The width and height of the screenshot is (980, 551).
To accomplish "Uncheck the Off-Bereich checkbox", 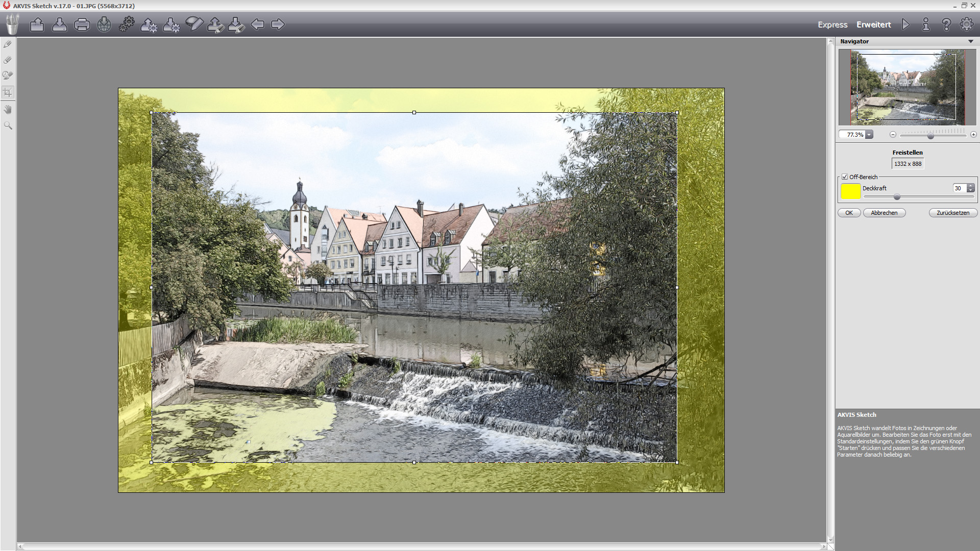I will point(845,177).
